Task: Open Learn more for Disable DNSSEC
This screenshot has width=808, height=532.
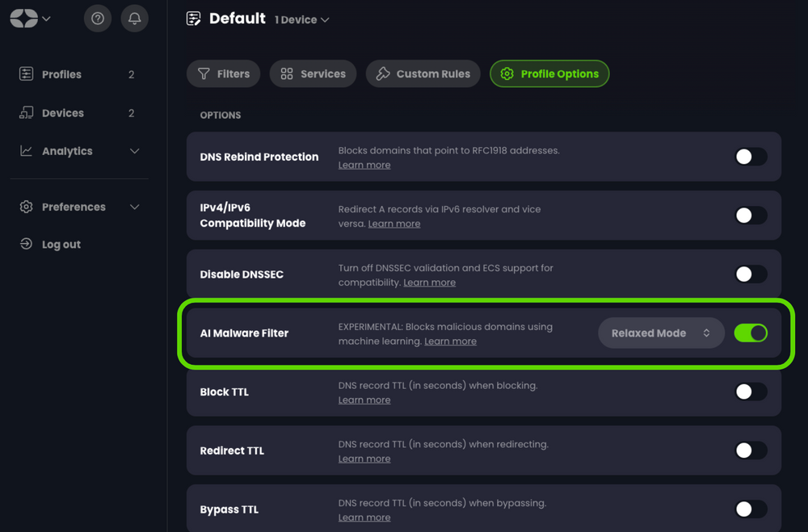Action: point(429,282)
